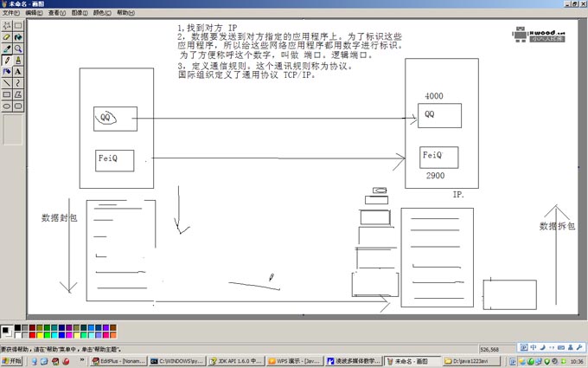This screenshot has height=368, width=588.
Task: Select the Pencil tool
Action: 7,60
